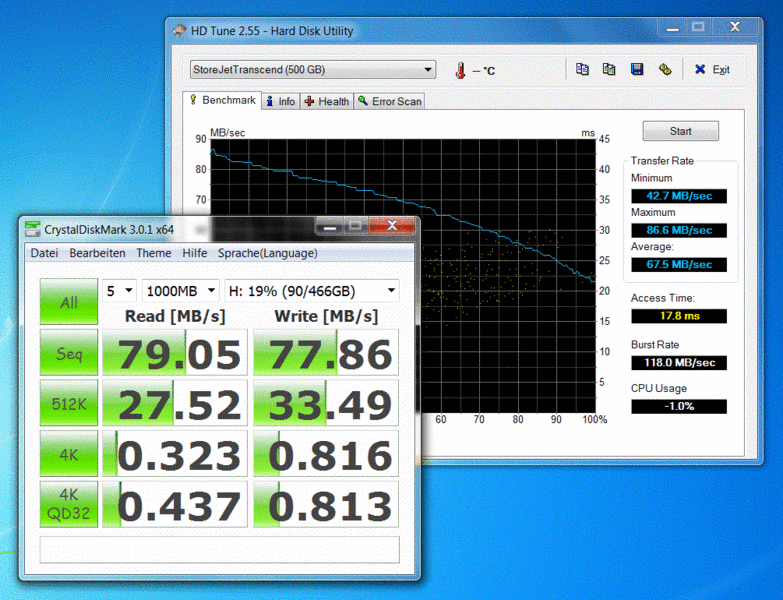The height and width of the screenshot is (600, 783).
Task: Click the Access Time value 17.8 ms
Action: click(679, 316)
